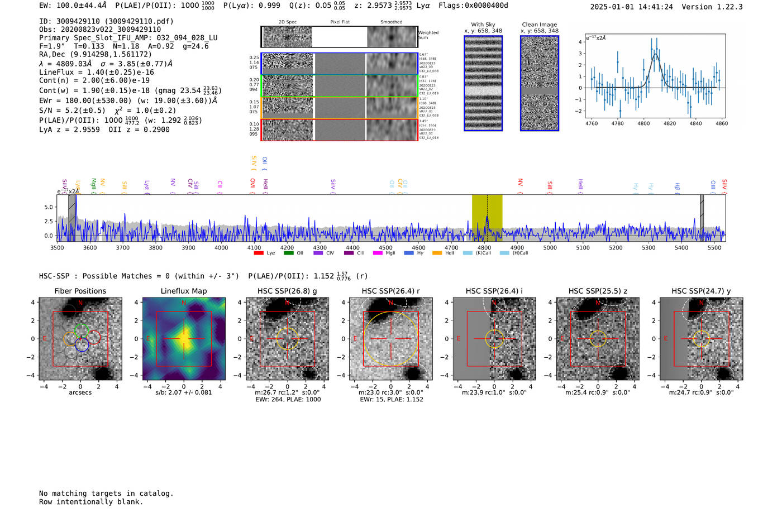Viewport: 782px width, 532px height.
Task: Click the Clean Image panel
Action: tap(540, 83)
